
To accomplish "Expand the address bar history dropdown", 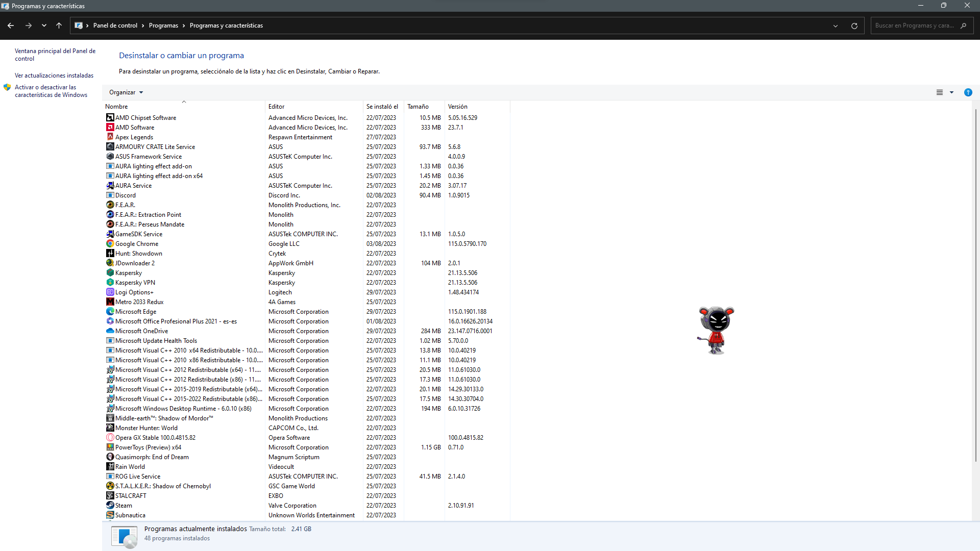I will (x=836, y=26).
